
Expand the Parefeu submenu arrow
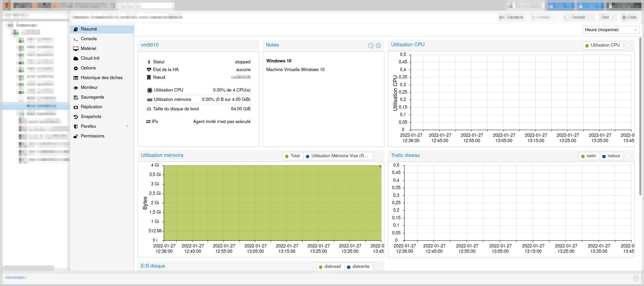[x=127, y=126]
